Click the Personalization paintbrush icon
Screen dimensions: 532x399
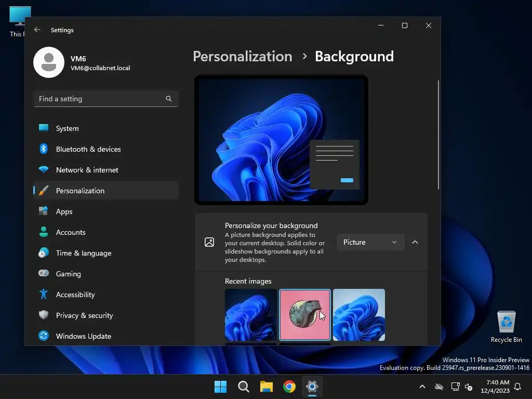44,190
